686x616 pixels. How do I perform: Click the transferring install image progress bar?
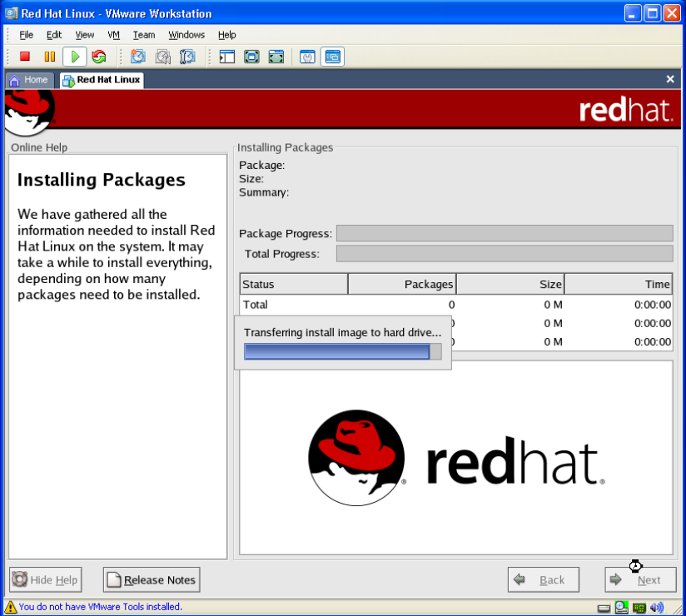click(x=342, y=351)
